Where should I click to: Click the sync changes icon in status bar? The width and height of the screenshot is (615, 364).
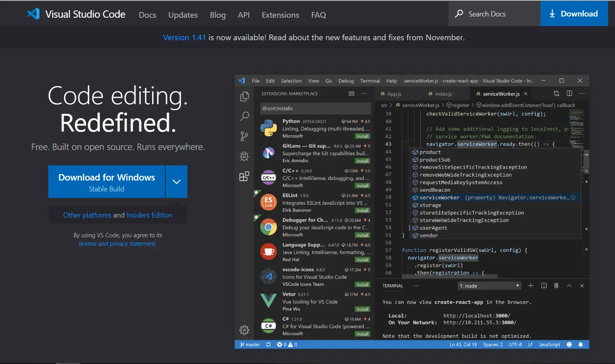pyautogui.click(x=268, y=345)
